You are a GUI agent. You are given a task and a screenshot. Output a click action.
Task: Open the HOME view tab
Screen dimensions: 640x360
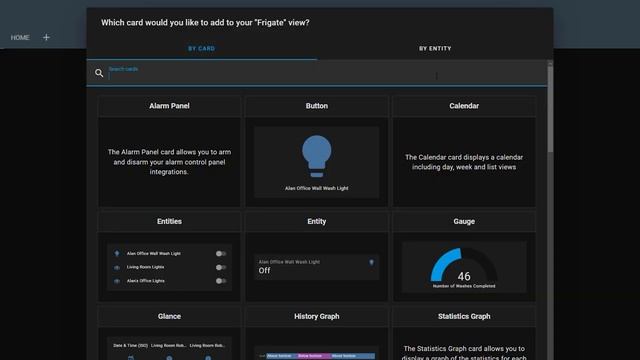point(20,38)
